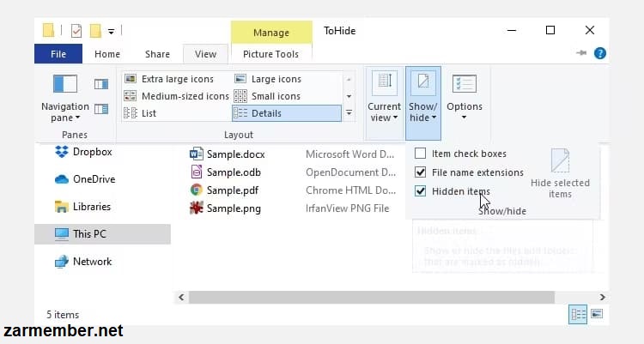This screenshot has width=644, height=344.
Task: Select Libraries in navigation pane
Action: (x=82, y=207)
